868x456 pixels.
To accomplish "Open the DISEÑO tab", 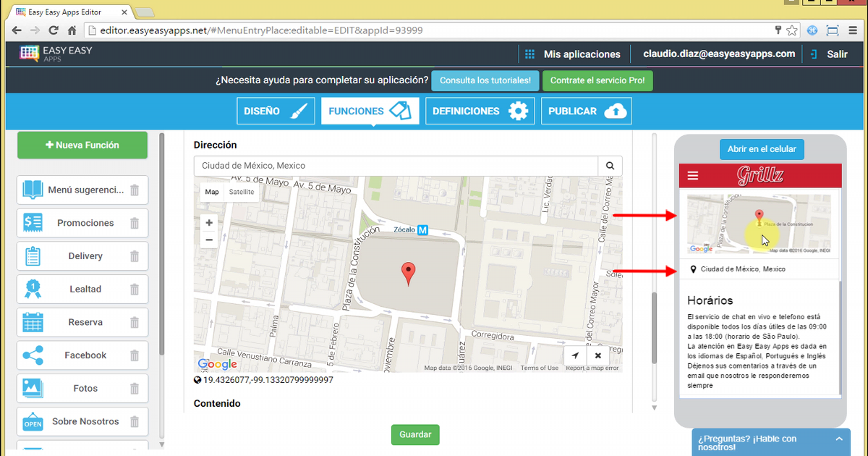I will pyautogui.click(x=276, y=111).
